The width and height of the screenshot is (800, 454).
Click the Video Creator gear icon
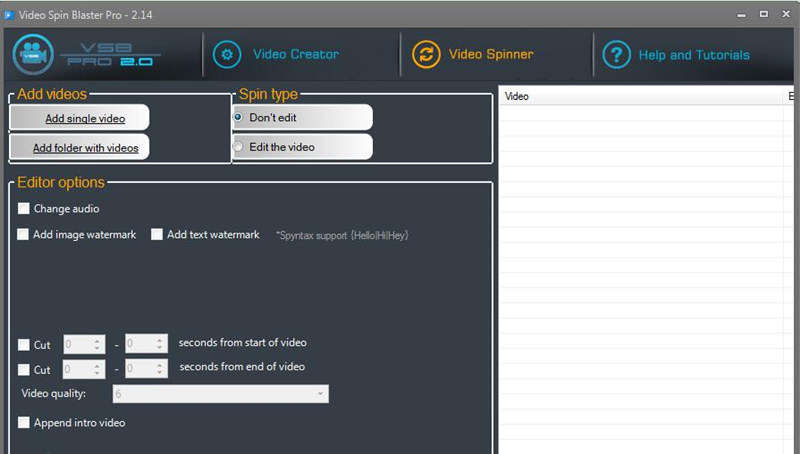(227, 55)
